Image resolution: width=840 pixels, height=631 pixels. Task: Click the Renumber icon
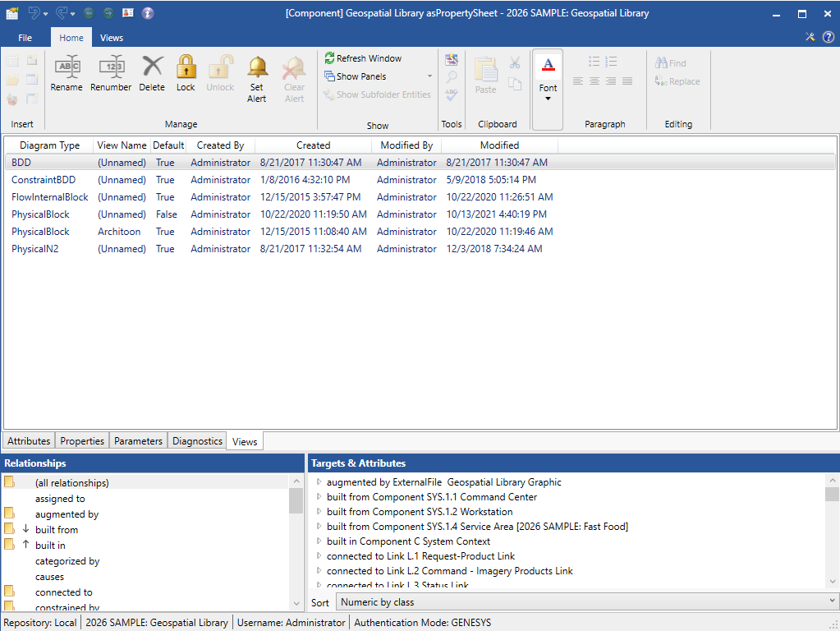tap(111, 67)
